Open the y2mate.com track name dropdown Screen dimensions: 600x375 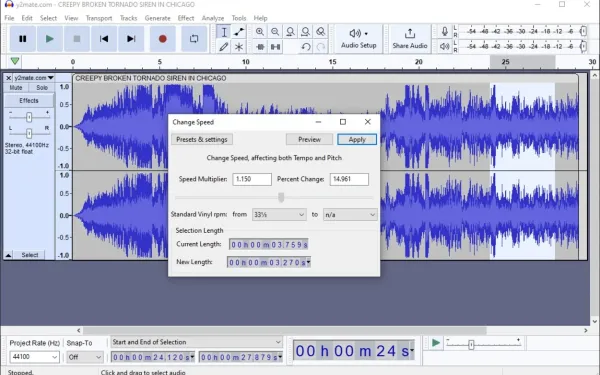coord(34,78)
